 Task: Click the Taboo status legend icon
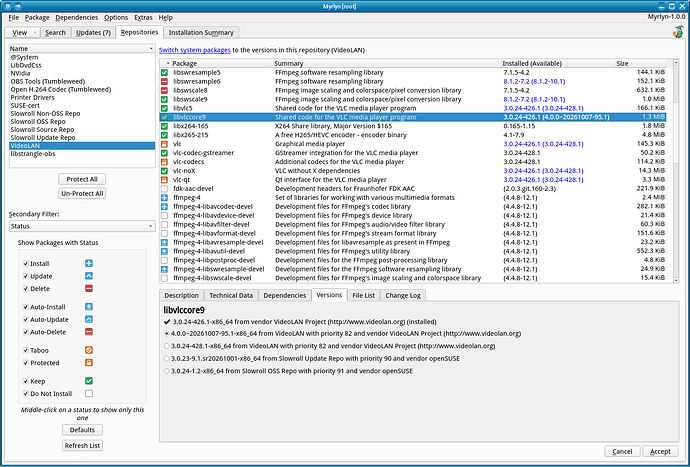point(89,350)
